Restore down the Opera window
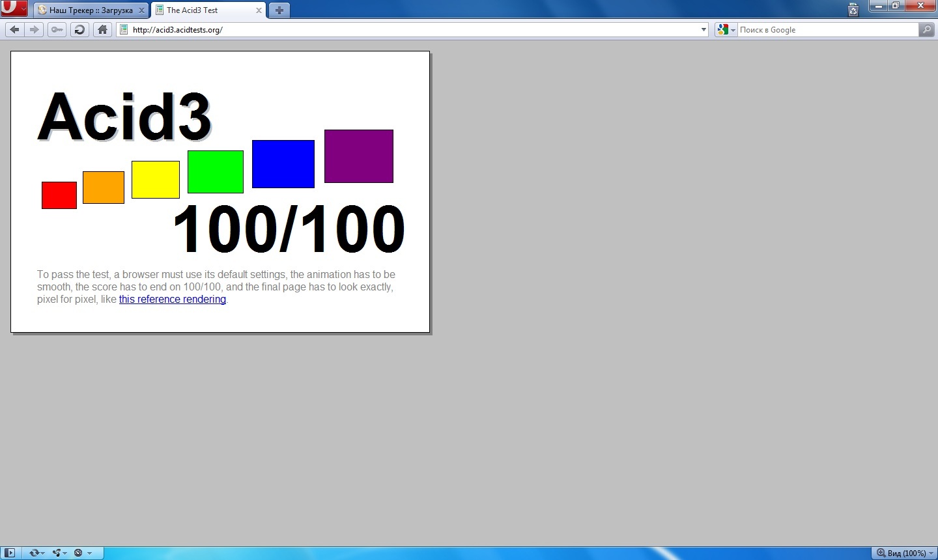Viewport: 938px width, 560px height. (x=896, y=6)
